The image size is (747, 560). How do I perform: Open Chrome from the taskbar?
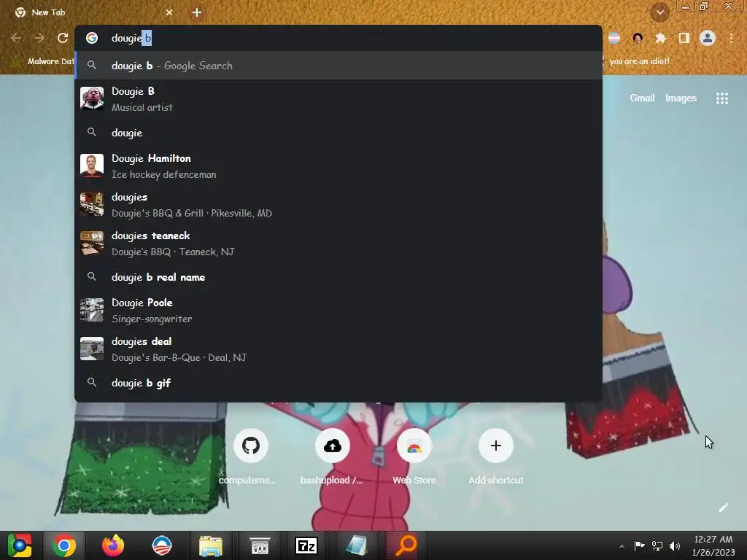[64, 545]
